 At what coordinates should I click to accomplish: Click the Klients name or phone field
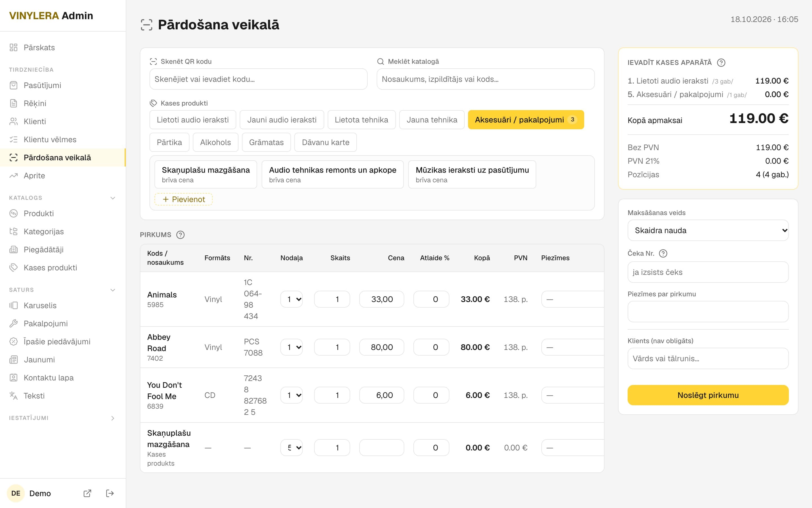tap(708, 358)
